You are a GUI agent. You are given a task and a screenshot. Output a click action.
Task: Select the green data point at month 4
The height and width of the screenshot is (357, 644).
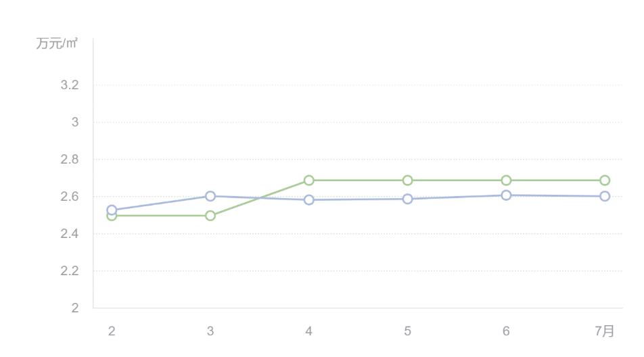pos(309,181)
